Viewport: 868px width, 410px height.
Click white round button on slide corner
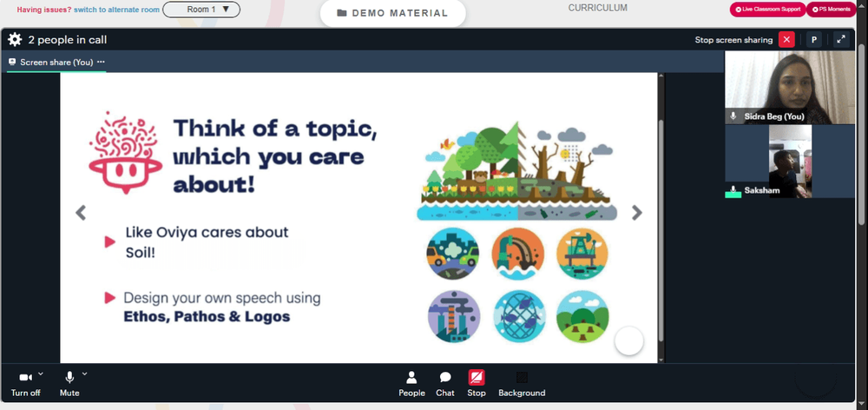tap(628, 341)
